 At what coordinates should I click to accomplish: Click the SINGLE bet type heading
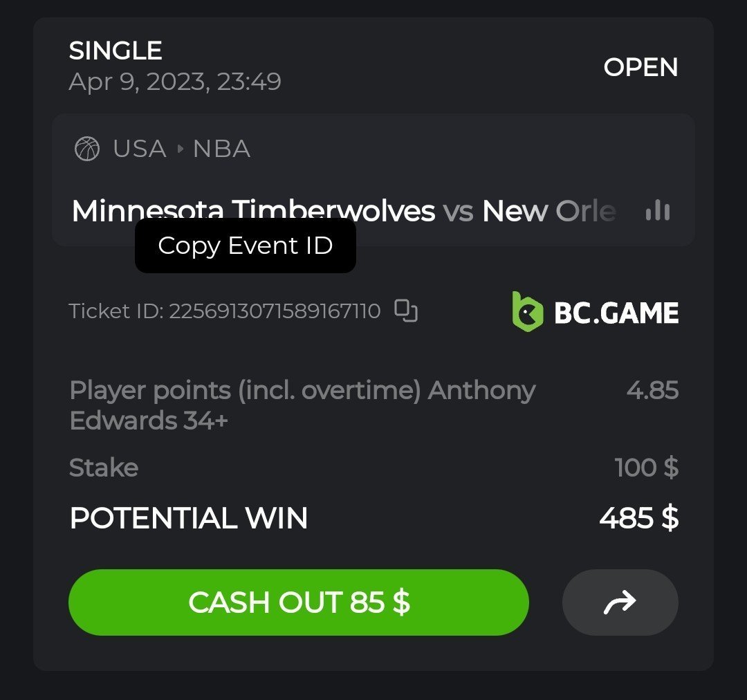click(116, 50)
